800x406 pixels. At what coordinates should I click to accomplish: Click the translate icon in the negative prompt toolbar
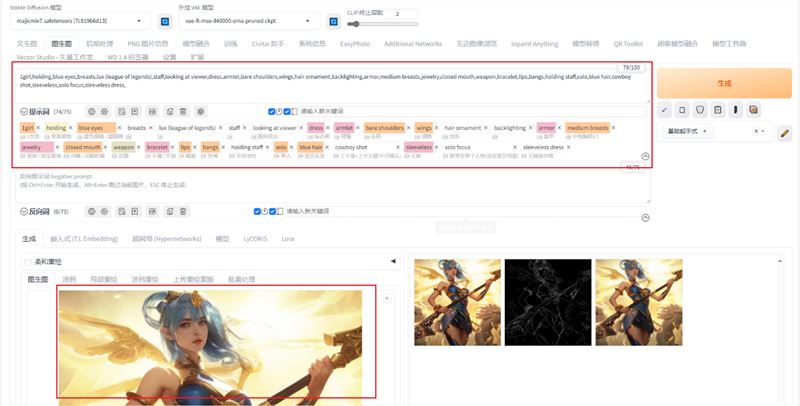tap(152, 211)
